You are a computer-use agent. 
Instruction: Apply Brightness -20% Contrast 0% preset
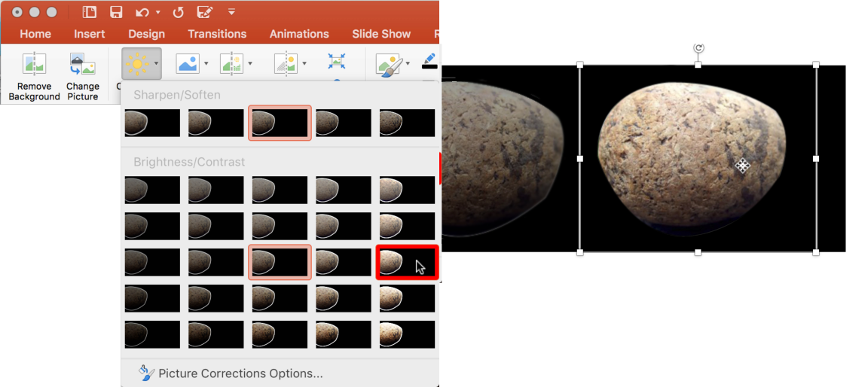click(216, 262)
